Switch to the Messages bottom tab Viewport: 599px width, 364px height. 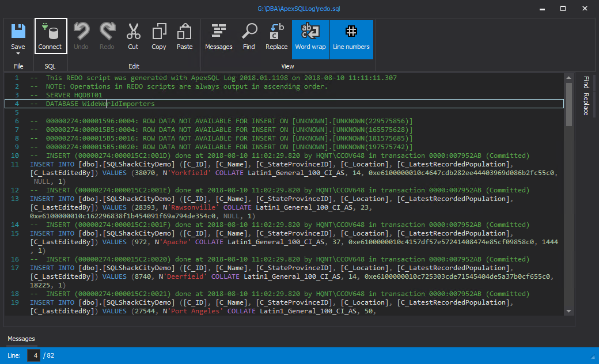pyautogui.click(x=21, y=339)
